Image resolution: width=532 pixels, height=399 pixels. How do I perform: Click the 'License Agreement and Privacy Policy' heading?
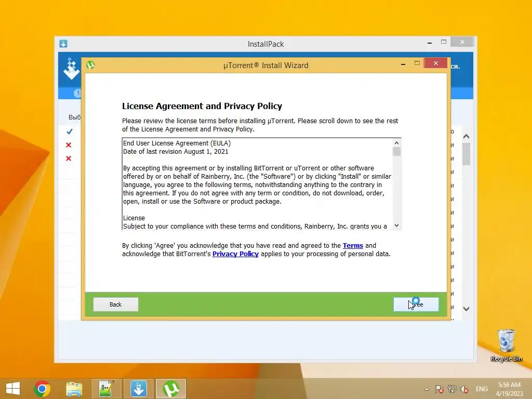[x=202, y=106]
